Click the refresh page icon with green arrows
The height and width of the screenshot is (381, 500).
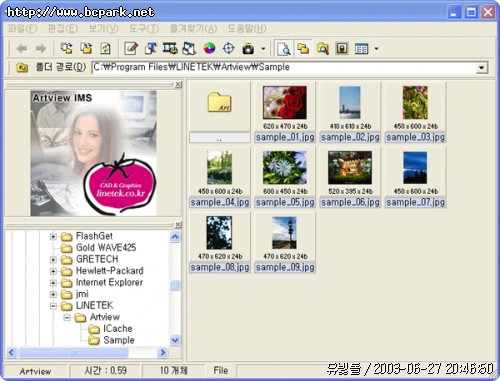[105, 49]
